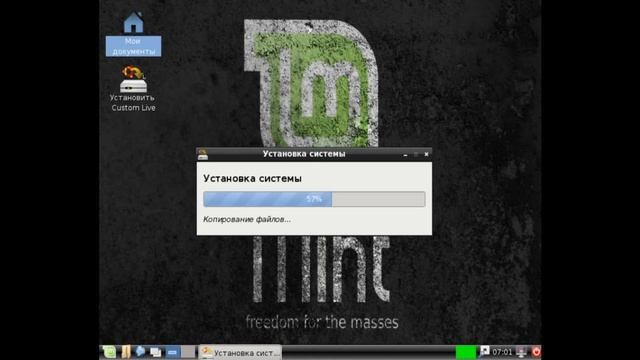Click the Установить Custom Live installer icon

[133, 89]
